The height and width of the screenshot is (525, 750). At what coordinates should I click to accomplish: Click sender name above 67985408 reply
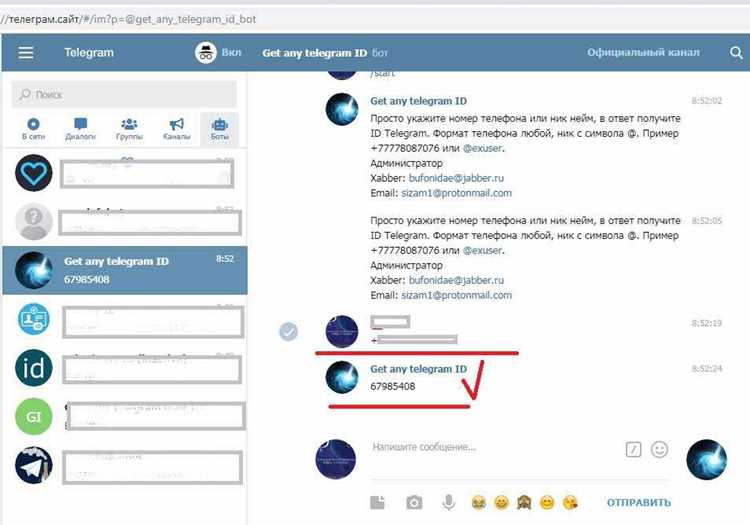[x=418, y=369]
